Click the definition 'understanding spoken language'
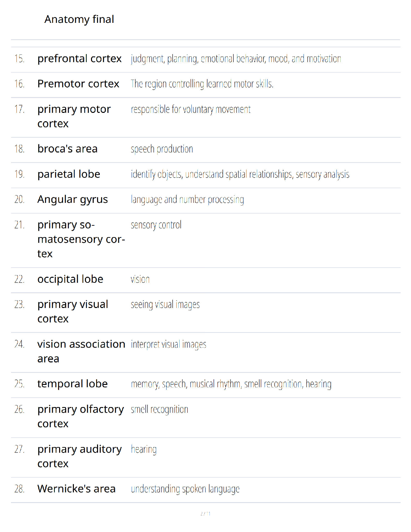This screenshot has height=532, width=411. click(x=185, y=489)
